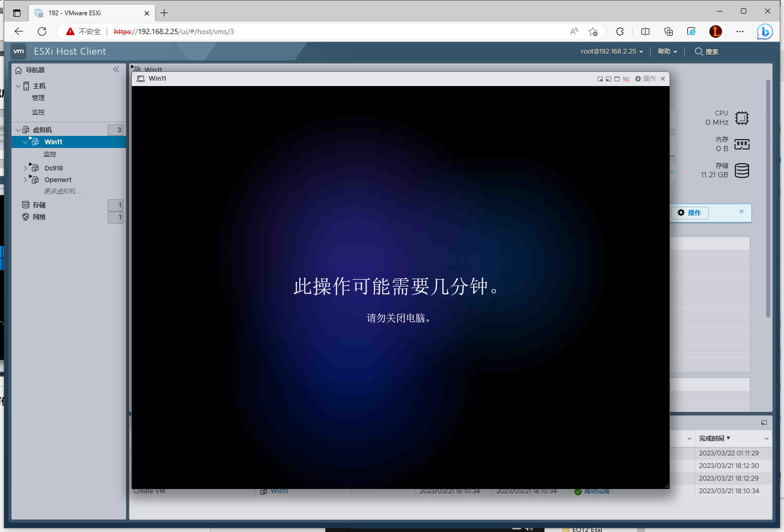Expand the Openwrt tree node
Viewport: 784px width, 532px height.
[x=25, y=179]
